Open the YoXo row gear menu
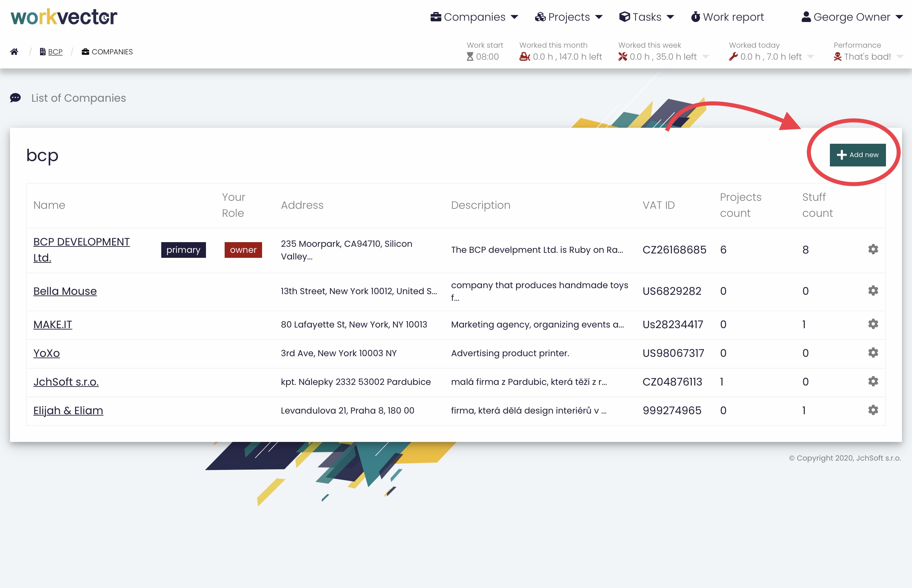This screenshot has width=912, height=588. [873, 353]
